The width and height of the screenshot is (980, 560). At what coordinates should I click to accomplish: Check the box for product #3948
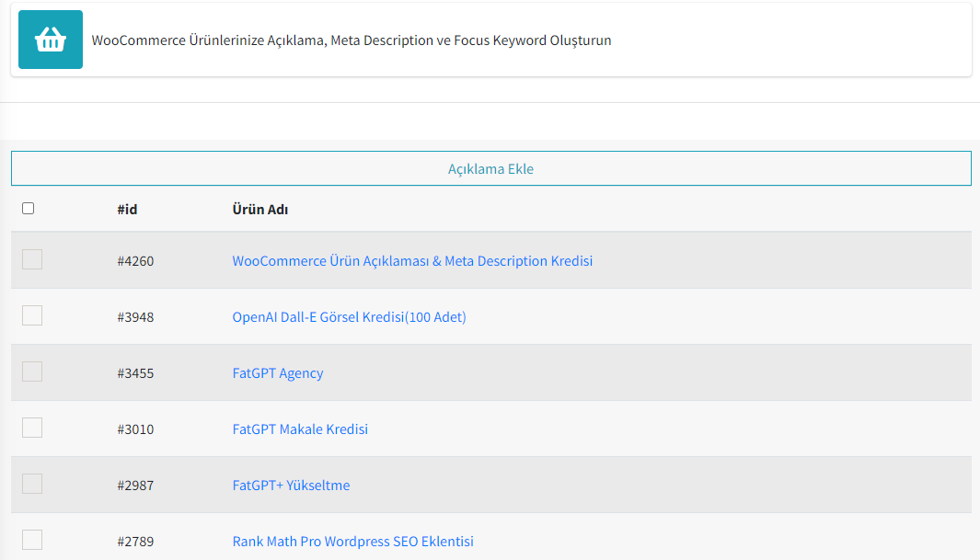32,315
